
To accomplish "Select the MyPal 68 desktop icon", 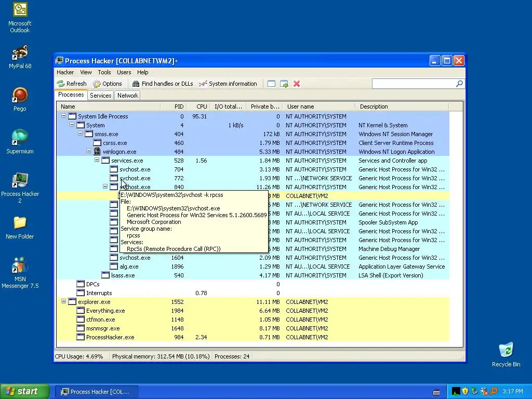I will (x=20, y=57).
